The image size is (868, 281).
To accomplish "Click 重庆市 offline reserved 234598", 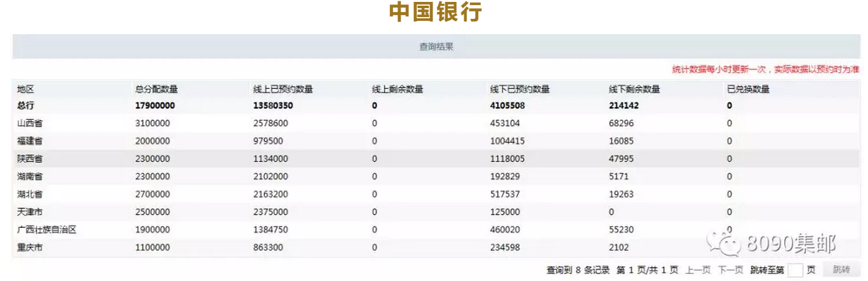I will pos(505,248).
